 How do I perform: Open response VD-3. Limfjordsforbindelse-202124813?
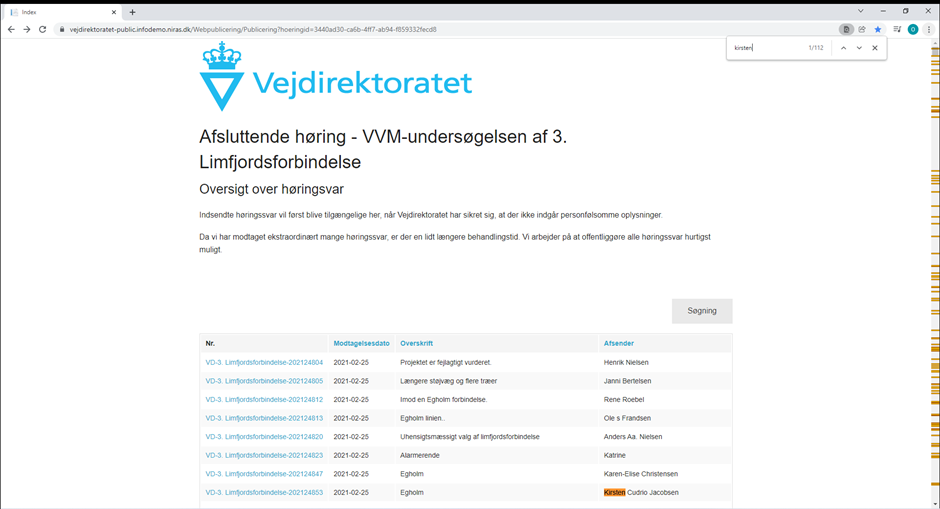click(x=264, y=418)
